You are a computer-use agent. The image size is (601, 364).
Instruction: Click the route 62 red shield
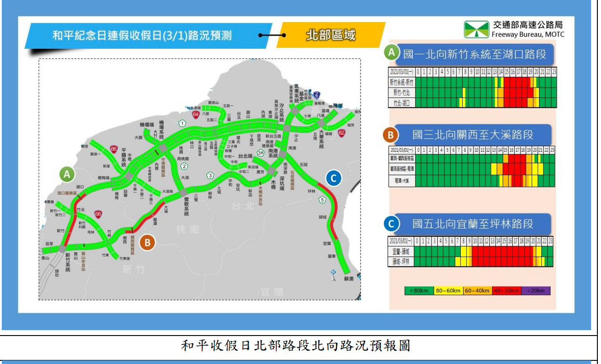(341, 133)
